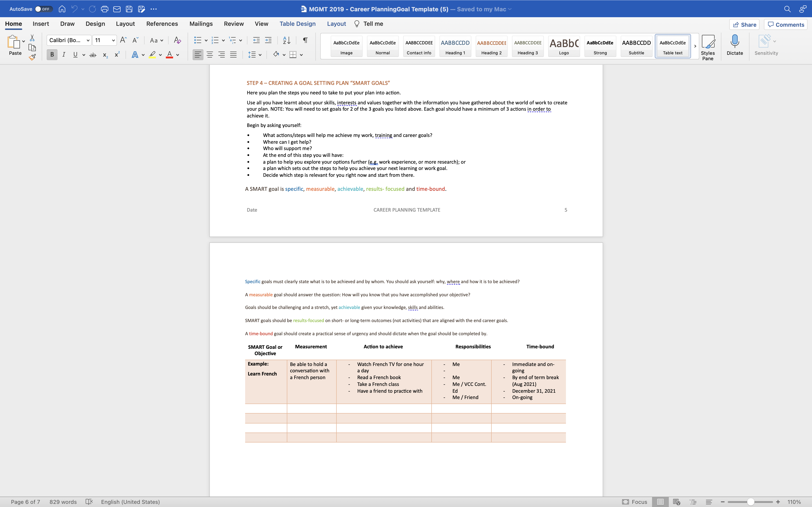Click the Print icon in title bar
The width and height of the screenshot is (812, 507).
point(105,9)
